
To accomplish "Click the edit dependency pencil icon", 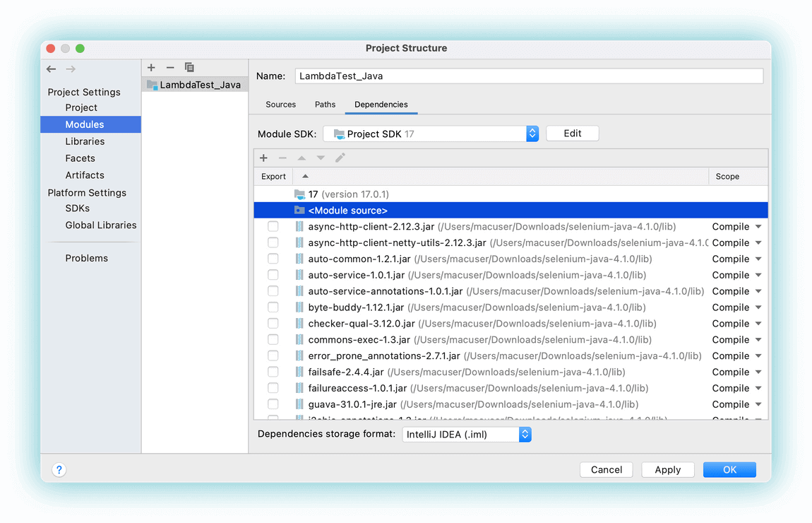I will pyautogui.click(x=340, y=158).
